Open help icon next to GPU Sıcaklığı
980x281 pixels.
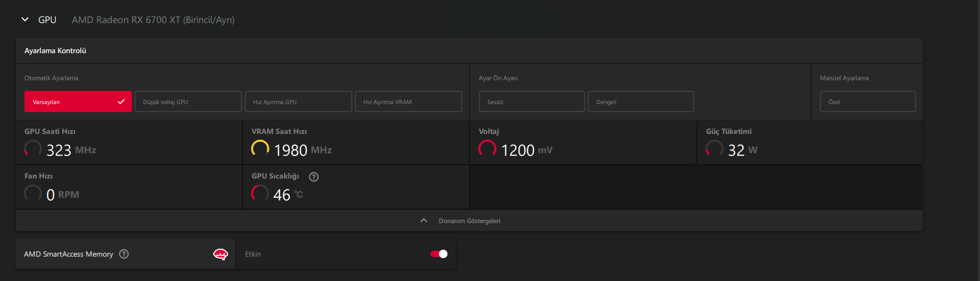(x=314, y=177)
